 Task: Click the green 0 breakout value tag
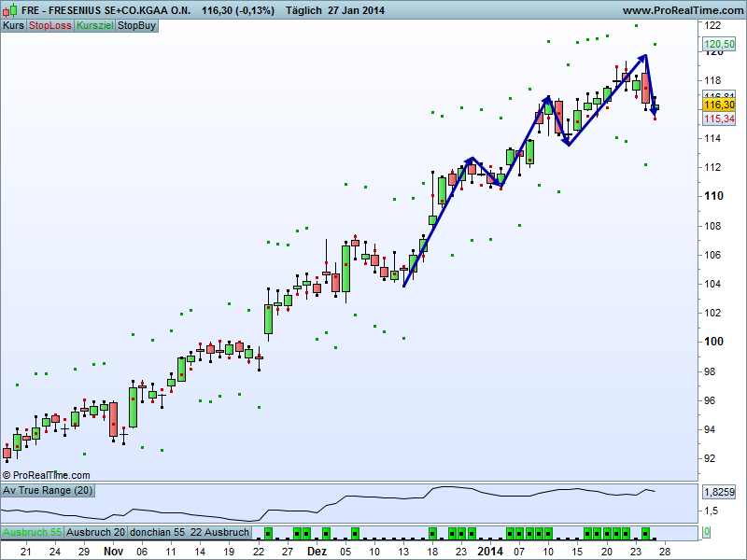pyautogui.click(x=707, y=532)
